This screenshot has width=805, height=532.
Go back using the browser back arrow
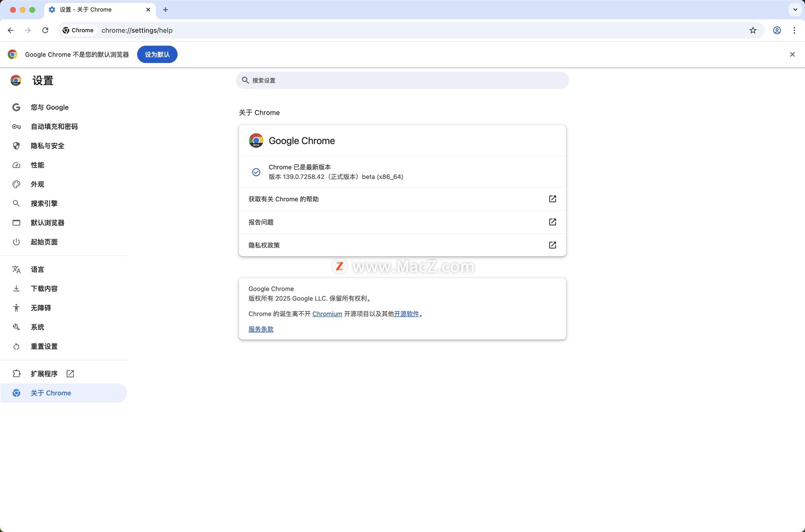(11, 30)
